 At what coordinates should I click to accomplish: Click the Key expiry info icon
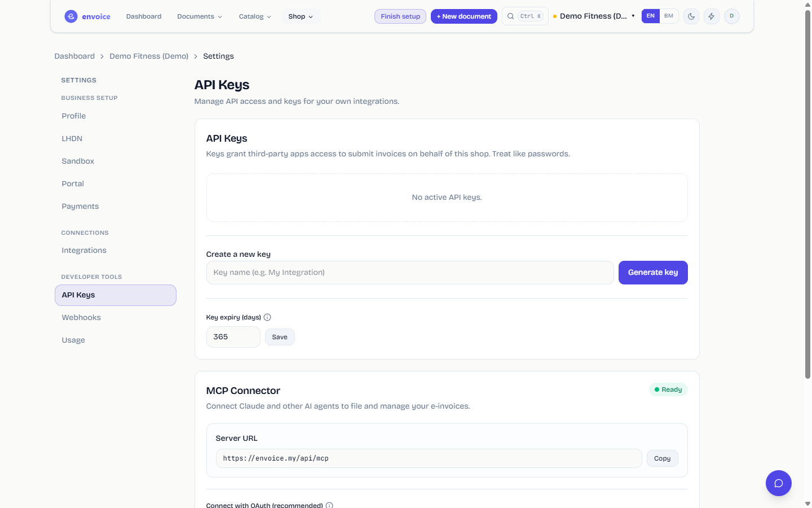[x=267, y=317]
